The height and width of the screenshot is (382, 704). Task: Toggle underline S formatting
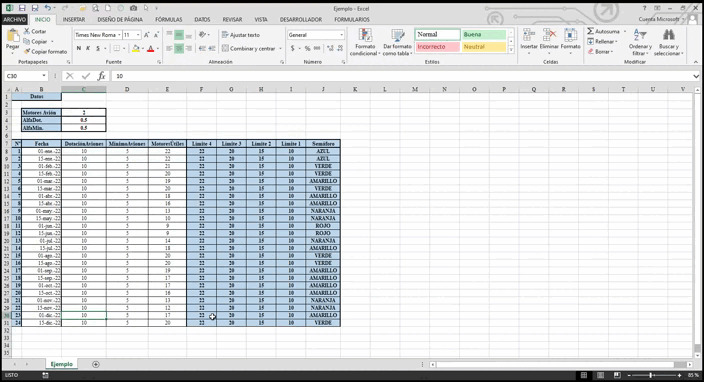(x=97, y=48)
